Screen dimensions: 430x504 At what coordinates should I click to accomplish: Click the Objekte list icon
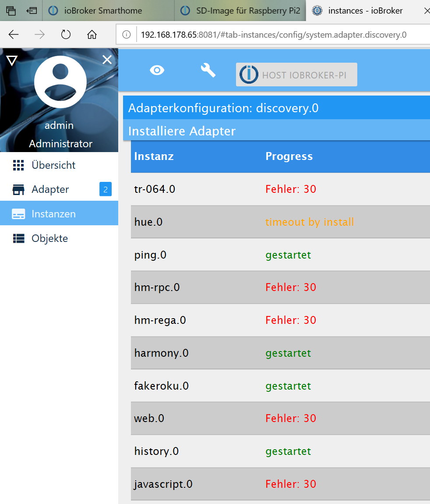[x=18, y=238]
